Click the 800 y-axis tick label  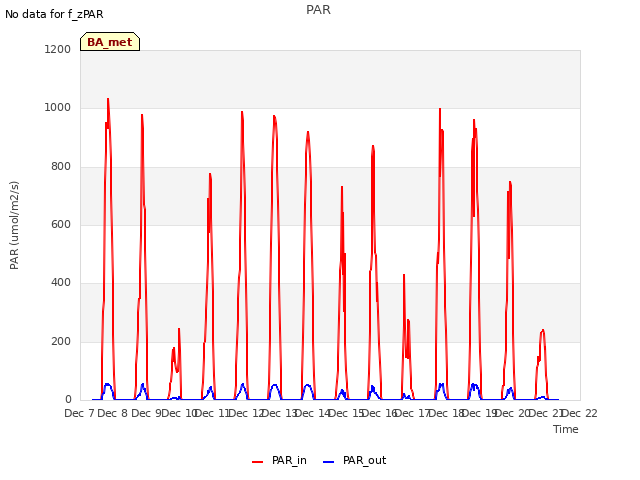61,167
